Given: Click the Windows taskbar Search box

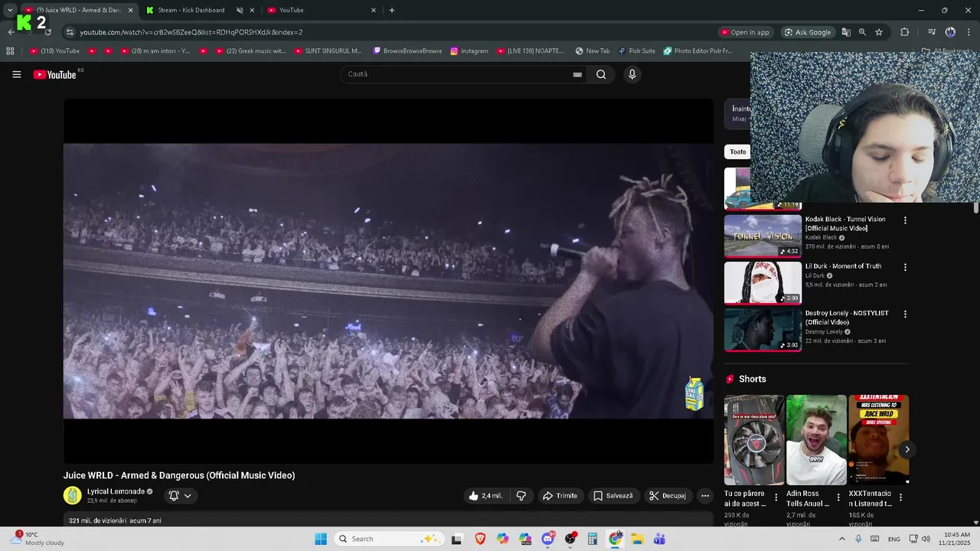Looking at the screenshot, I should click(389, 539).
